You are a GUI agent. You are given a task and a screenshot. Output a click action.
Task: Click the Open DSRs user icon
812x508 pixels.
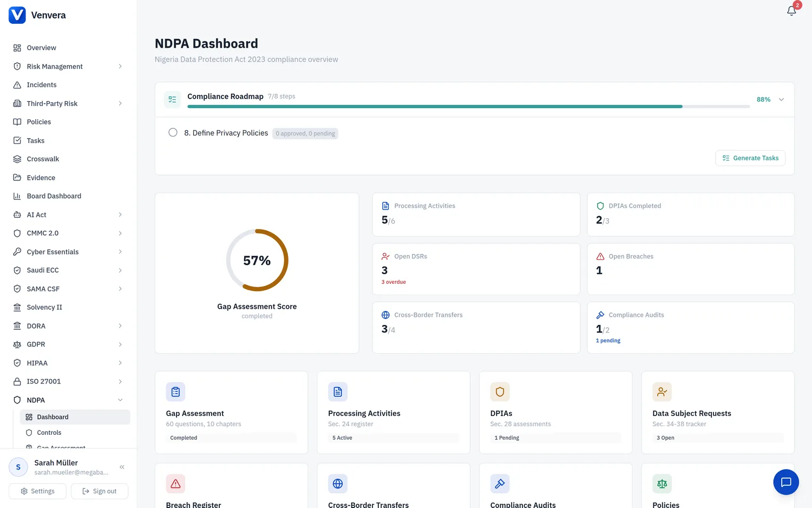coord(385,257)
